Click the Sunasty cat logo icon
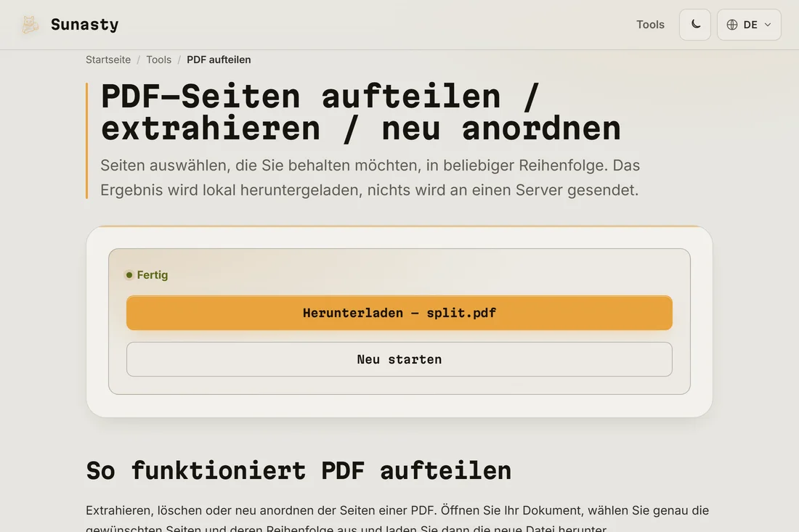The image size is (799, 532). (30, 25)
